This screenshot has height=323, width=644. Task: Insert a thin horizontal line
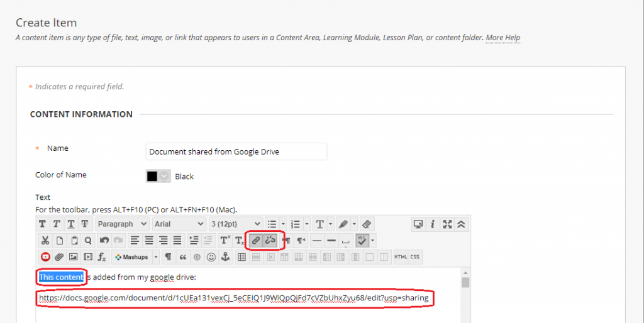click(317, 241)
